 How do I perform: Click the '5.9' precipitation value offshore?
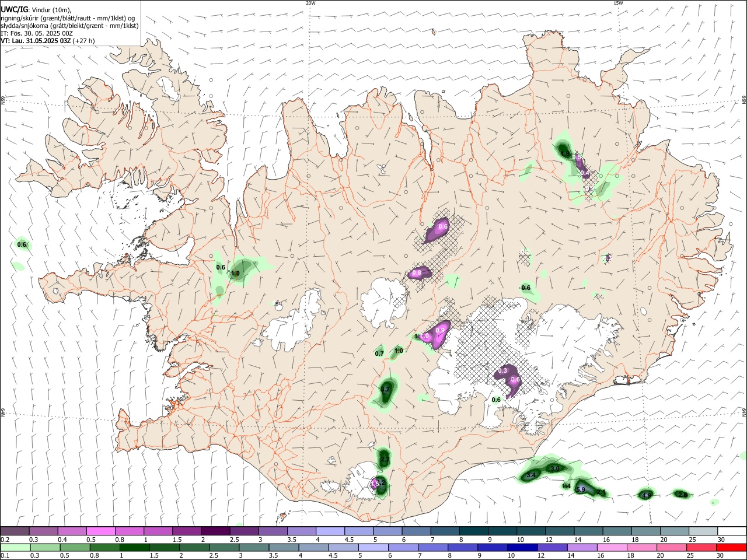[580, 489]
